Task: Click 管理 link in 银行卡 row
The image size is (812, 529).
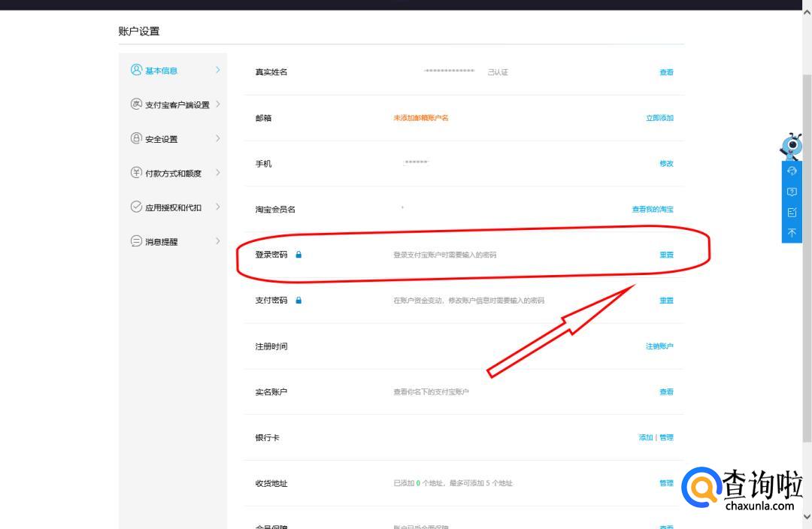Action: pyautogui.click(x=666, y=437)
